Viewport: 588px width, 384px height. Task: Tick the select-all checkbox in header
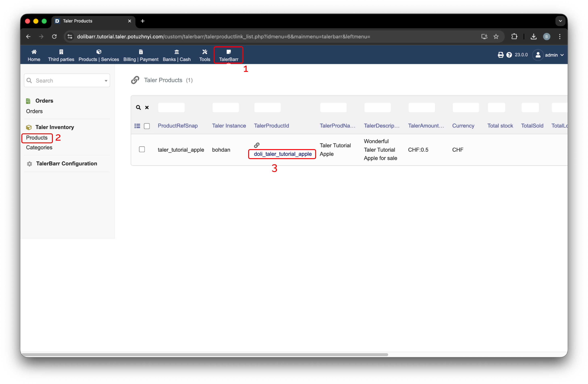tap(147, 126)
